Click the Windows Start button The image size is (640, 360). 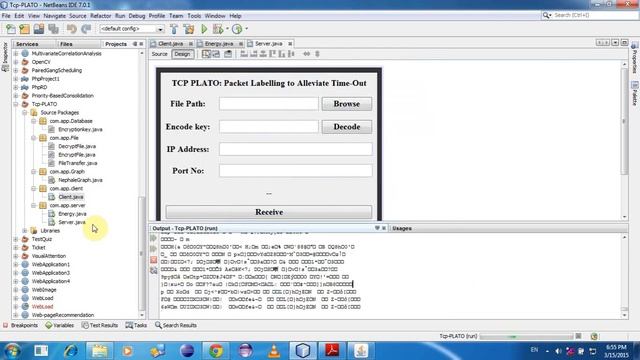[x=12, y=351]
